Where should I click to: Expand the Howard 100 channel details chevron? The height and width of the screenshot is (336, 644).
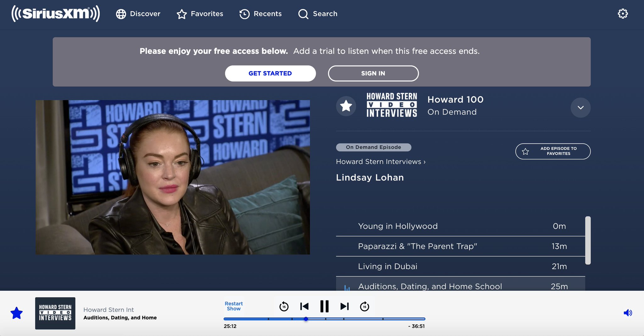click(x=580, y=108)
